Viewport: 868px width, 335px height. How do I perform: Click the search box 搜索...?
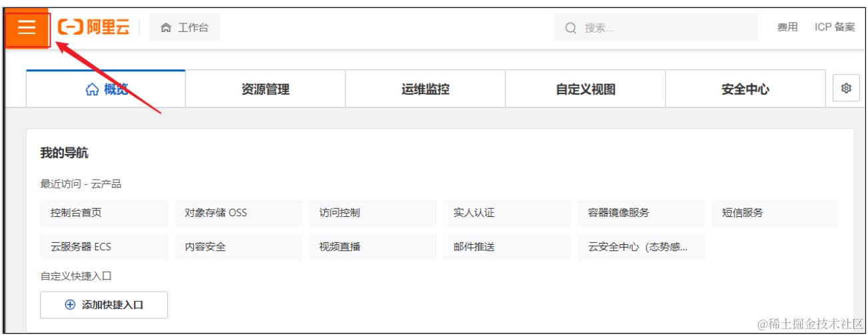click(655, 27)
